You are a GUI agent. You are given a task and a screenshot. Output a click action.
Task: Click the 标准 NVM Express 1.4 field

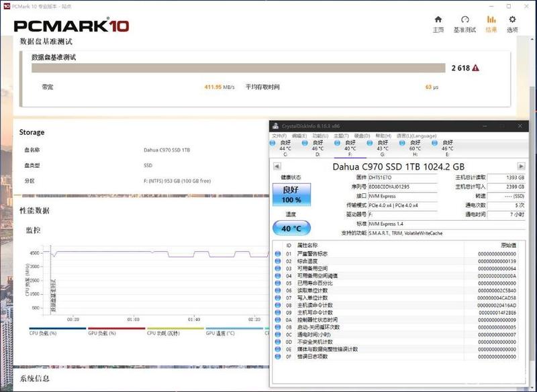tap(446, 224)
